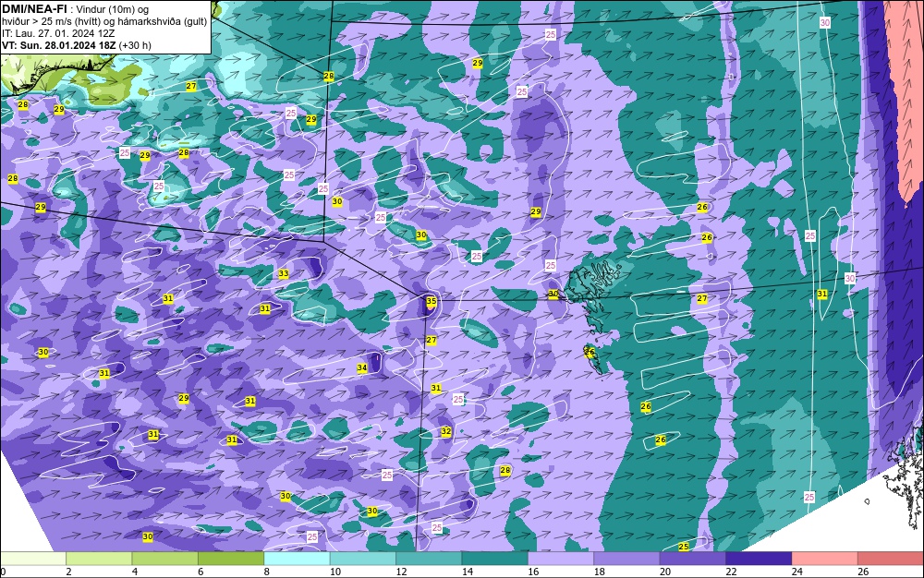Select the yellow gust label 32
Image resolution: width=924 pixels, height=578 pixels.
coord(446,431)
